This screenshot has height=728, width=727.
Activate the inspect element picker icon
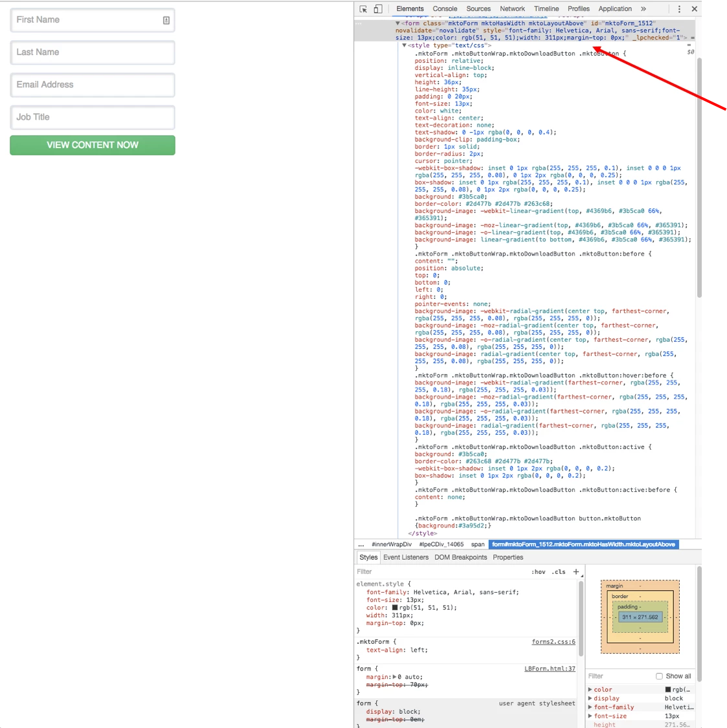(x=363, y=9)
